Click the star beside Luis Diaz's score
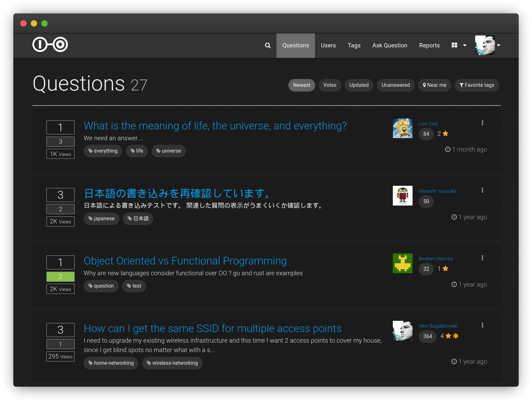 445,134
